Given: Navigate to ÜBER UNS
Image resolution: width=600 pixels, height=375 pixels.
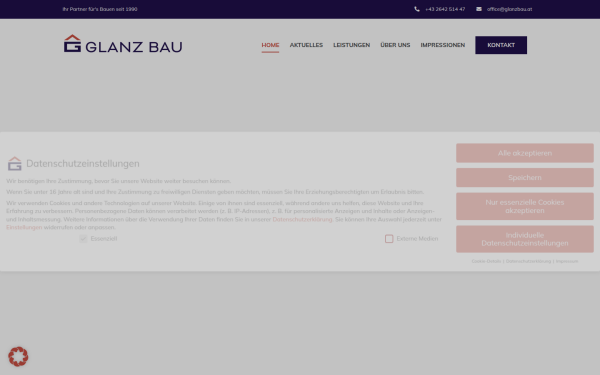Looking at the screenshot, I should coord(395,45).
